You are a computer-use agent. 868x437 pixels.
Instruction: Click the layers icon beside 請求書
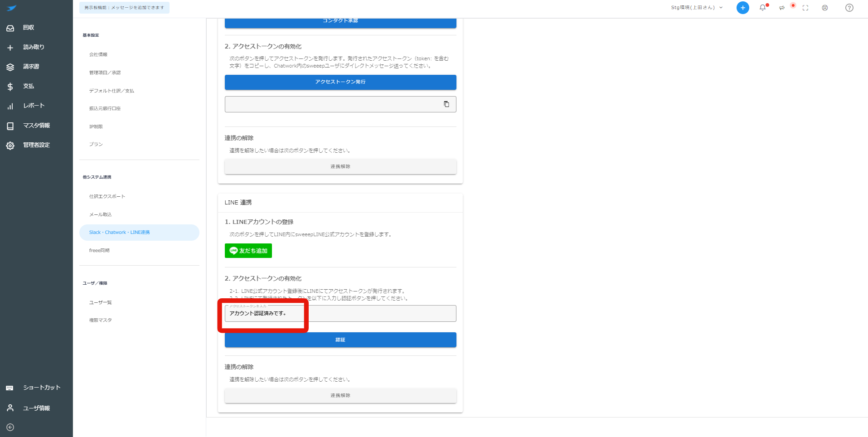point(10,67)
